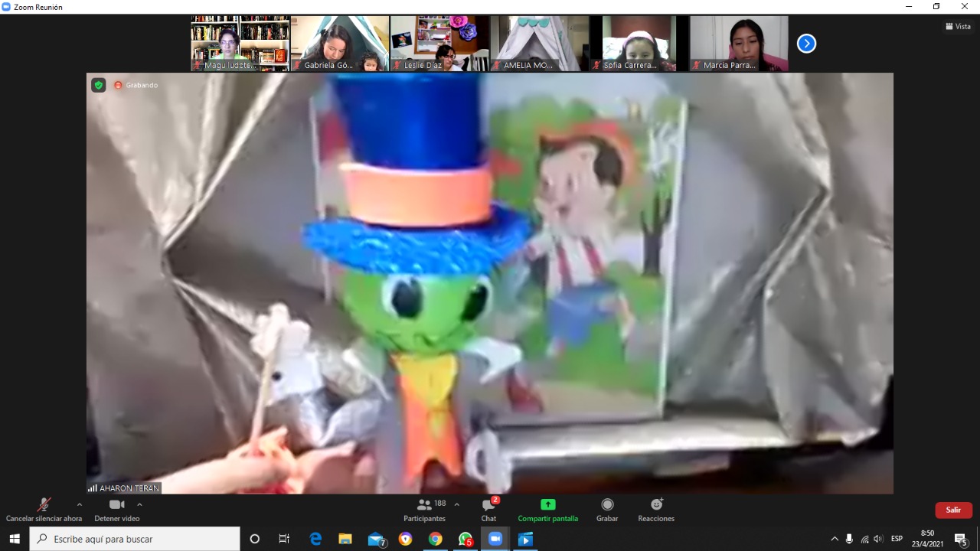Click Compartir pantalla to share screen
Image resolution: width=980 pixels, height=551 pixels.
coord(547,510)
